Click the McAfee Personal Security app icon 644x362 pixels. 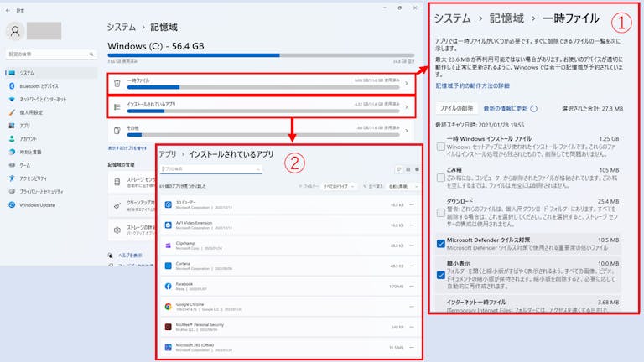pos(168,327)
